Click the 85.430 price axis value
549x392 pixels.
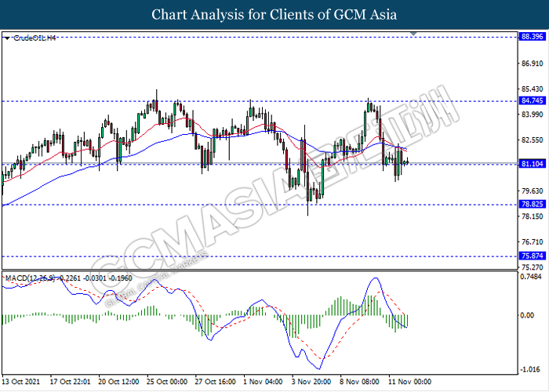tap(533, 89)
